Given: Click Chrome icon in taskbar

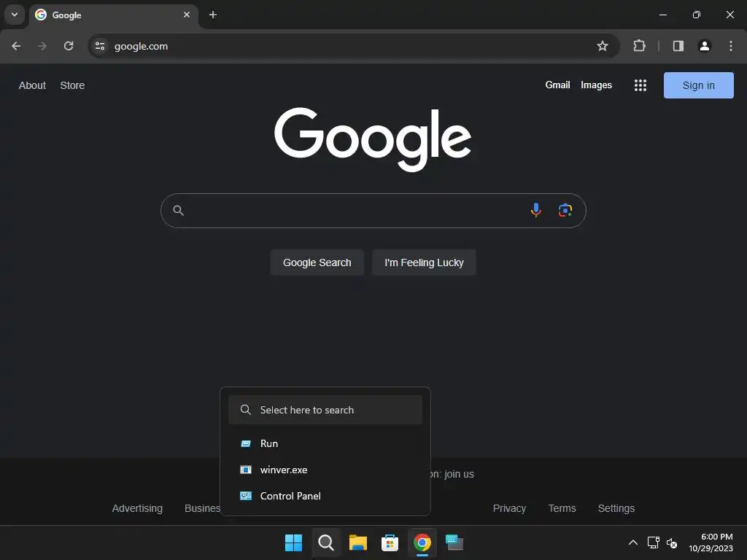Looking at the screenshot, I should (422, 542).
